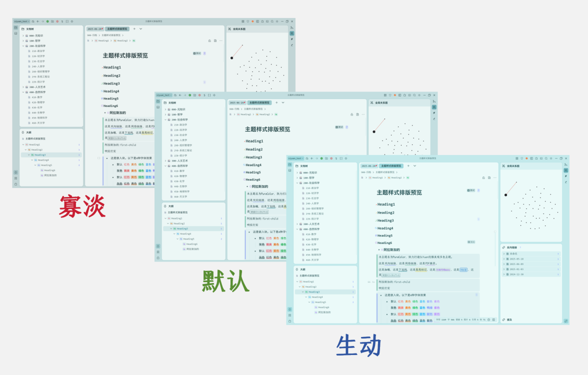
Task: Open global search from the top toolbar
Action: pos(546,158)
